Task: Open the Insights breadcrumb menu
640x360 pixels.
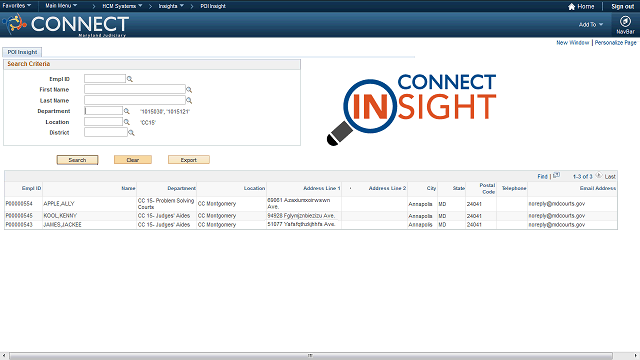Action: click(x=171, y=6)
